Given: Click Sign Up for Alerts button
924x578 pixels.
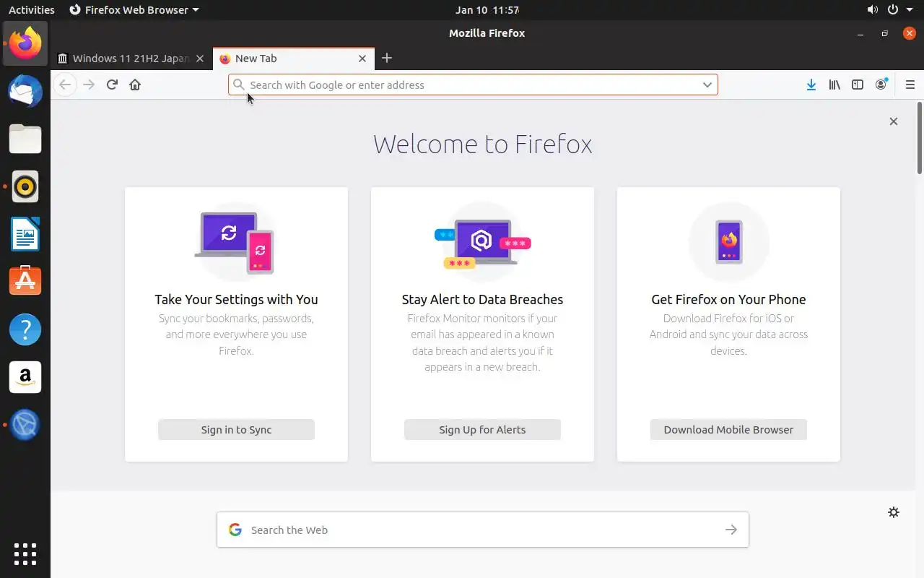Looking at the screenshot, I should pyautogui.click(x=482, y=429).
